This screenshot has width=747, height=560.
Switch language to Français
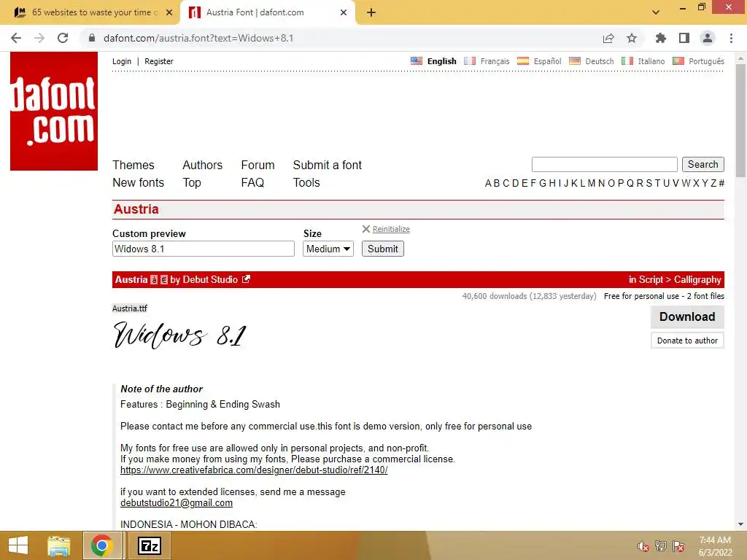(x=495, y=61)
